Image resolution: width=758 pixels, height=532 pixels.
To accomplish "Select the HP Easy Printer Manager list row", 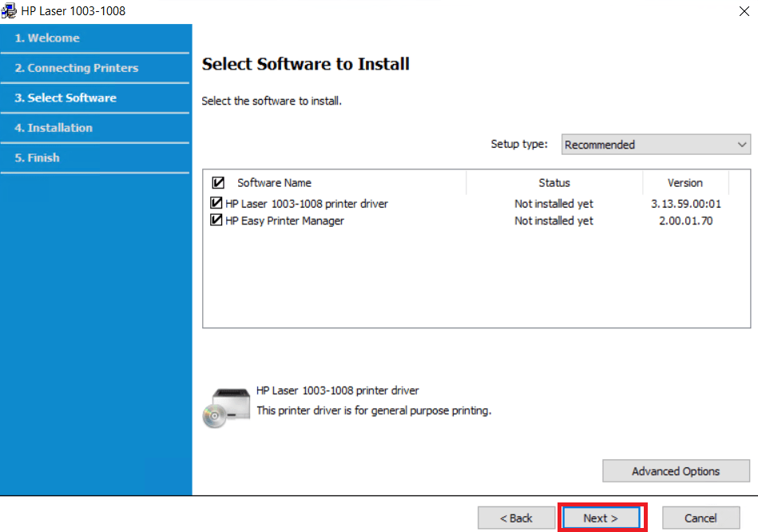I will click(x=284, y=220).
